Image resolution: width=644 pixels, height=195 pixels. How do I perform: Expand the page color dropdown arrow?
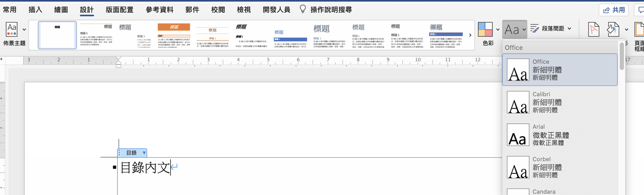626,30
